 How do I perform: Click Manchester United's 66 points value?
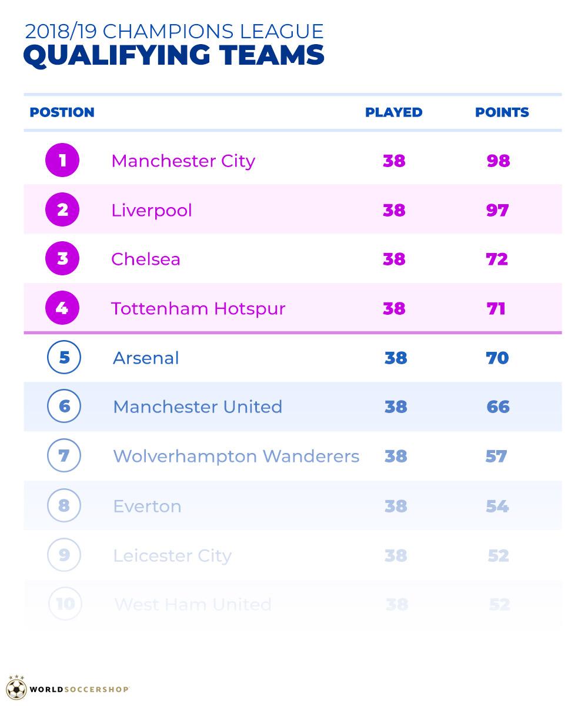pyautogui.click(x=498, y=407)
